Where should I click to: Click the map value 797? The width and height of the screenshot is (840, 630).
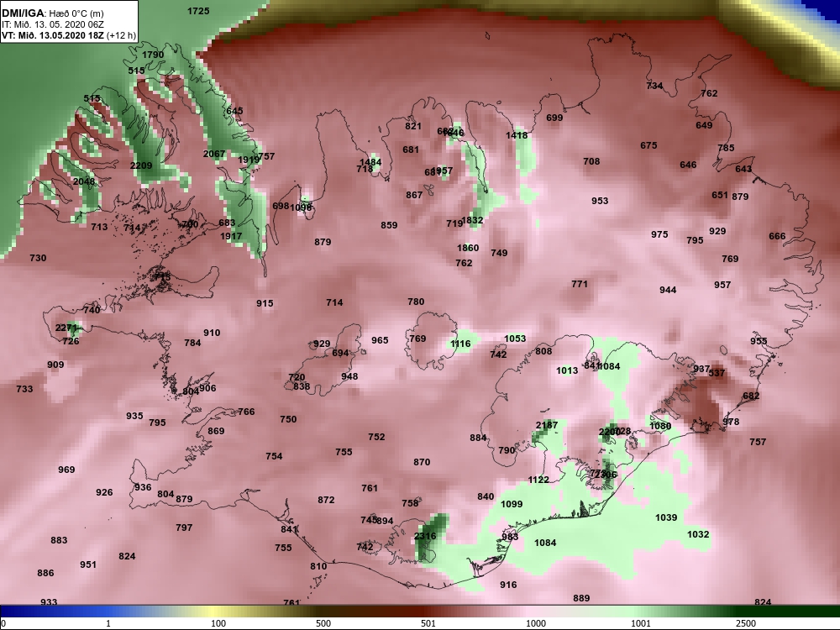[184, 528]
